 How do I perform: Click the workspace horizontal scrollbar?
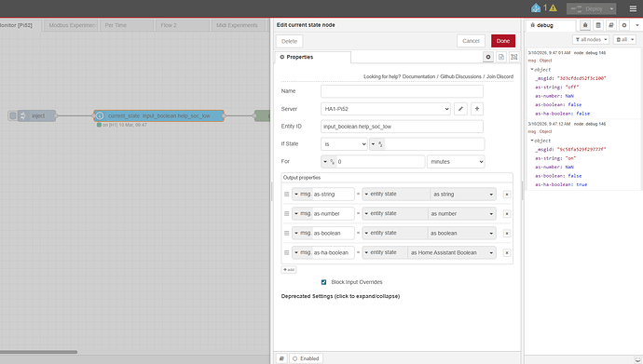(x=38, y=352)
